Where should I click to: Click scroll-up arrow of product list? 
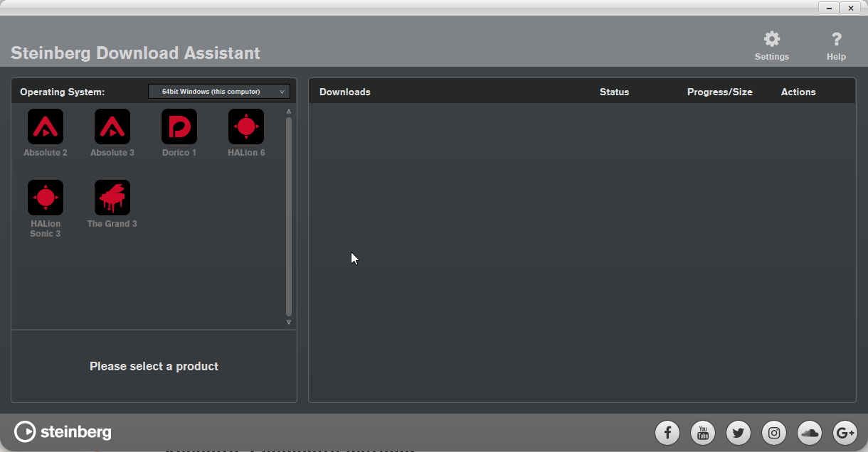[289, 112]
